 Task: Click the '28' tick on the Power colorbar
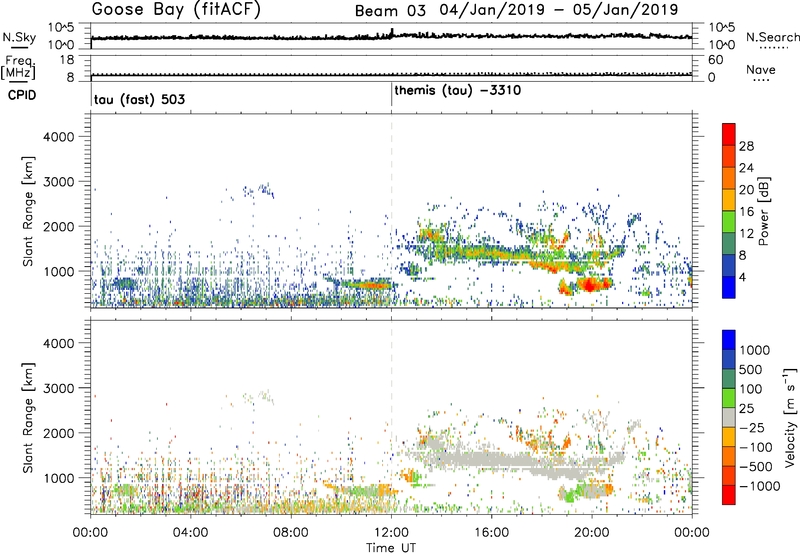(746, 146)
